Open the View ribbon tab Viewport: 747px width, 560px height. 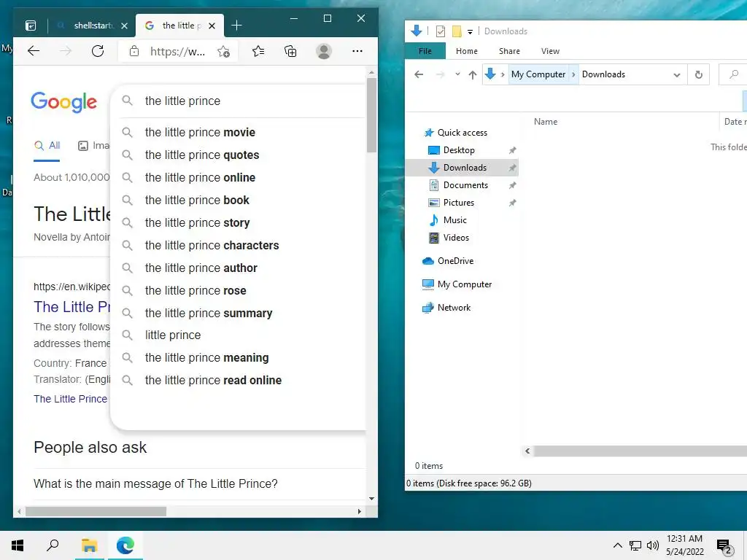click(550, 51)
